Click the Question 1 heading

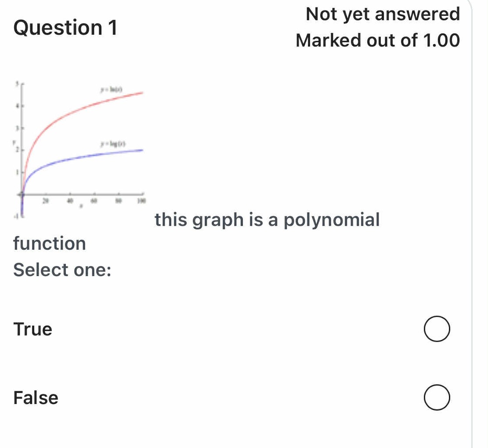(x=66, y=29)
